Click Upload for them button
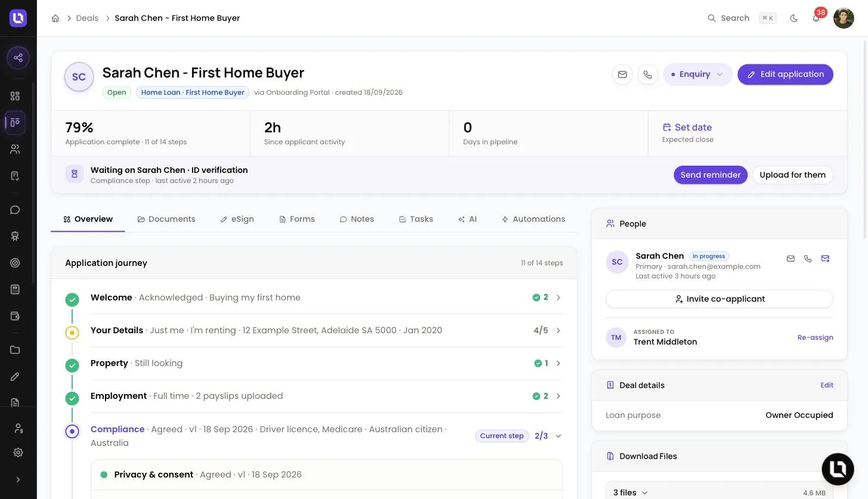 (x=792, y=175)
